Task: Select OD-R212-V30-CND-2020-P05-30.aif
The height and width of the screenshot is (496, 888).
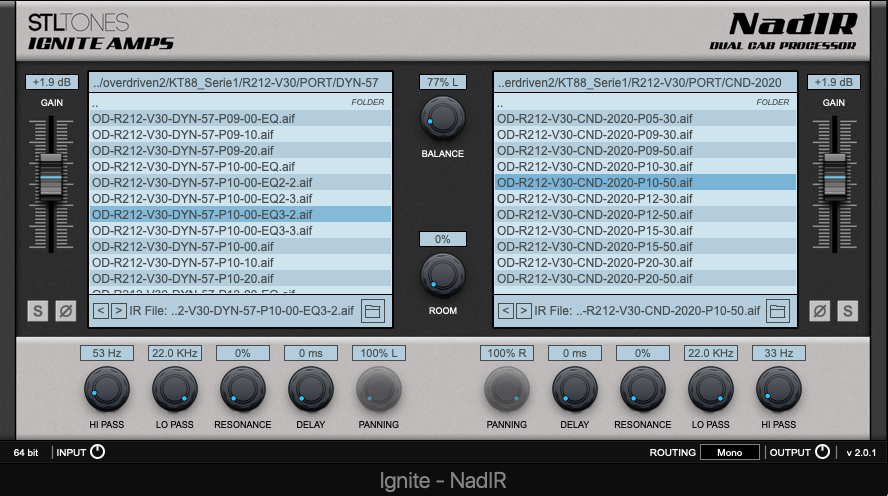Action: [x=645, y=118]
